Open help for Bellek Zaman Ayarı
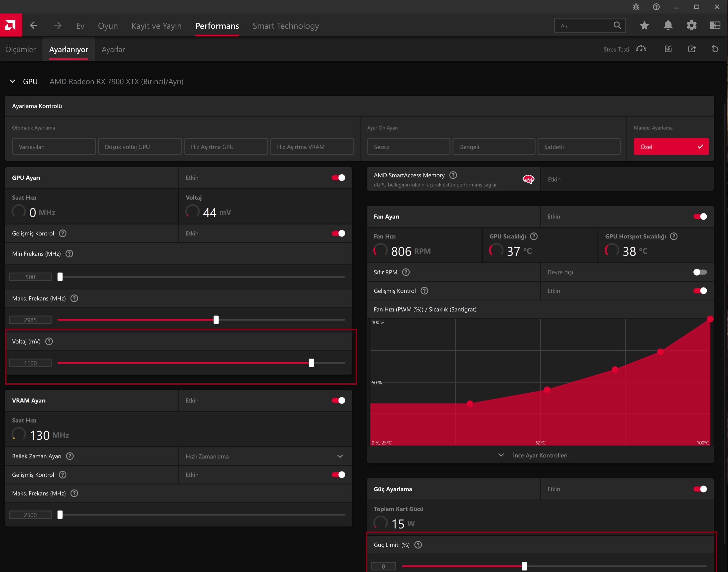728x572 pixels. click(70, 456)
